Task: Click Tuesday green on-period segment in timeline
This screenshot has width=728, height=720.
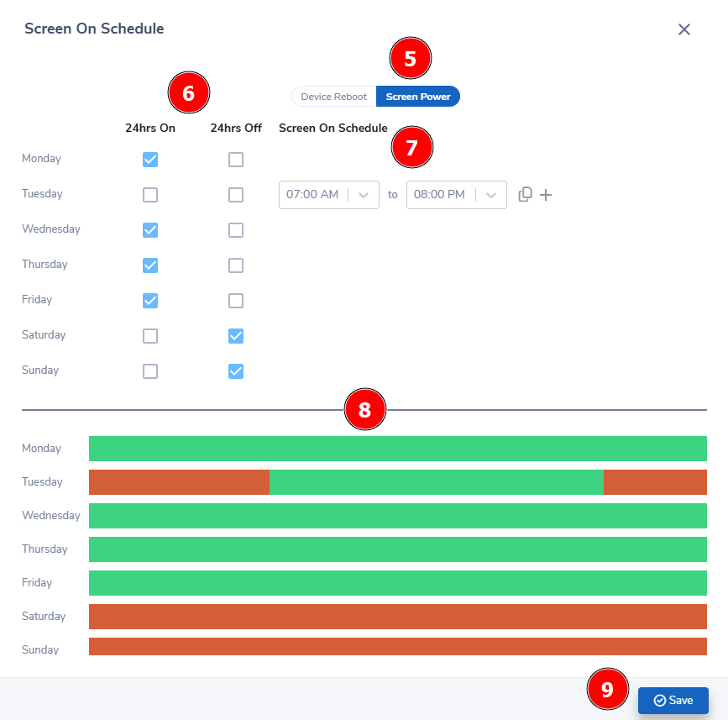Action: tap(437, 482)
